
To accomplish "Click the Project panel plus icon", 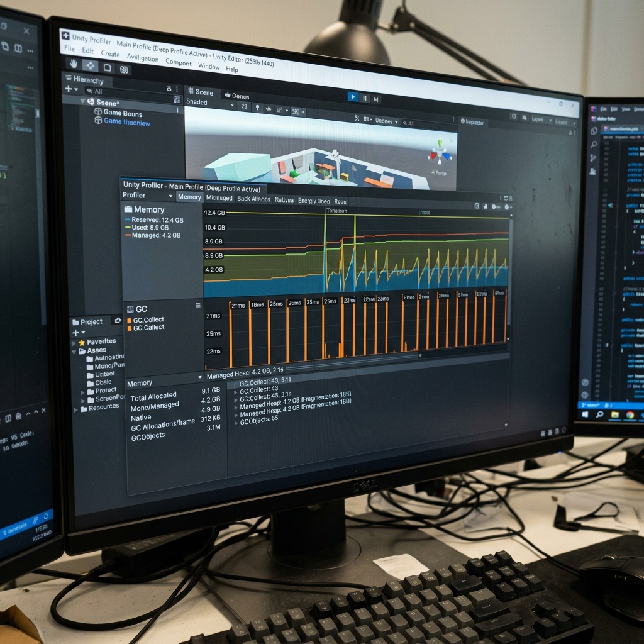I will coord(75,333).
